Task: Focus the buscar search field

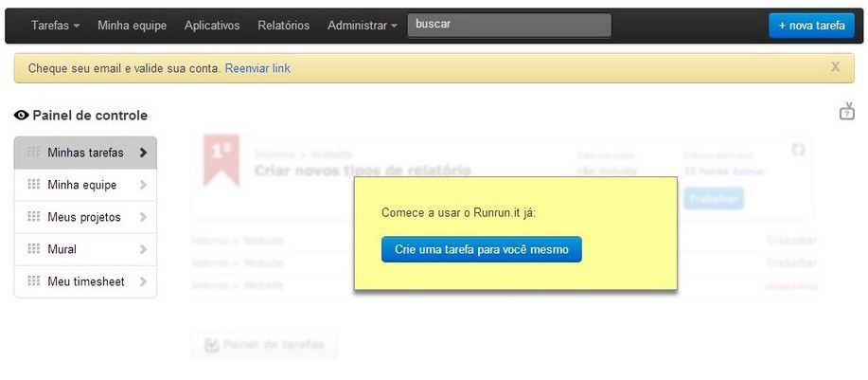Action: [509, 25]
